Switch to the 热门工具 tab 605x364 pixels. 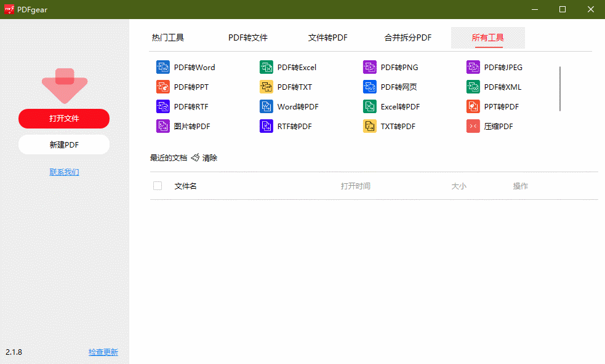coord(168,38)
